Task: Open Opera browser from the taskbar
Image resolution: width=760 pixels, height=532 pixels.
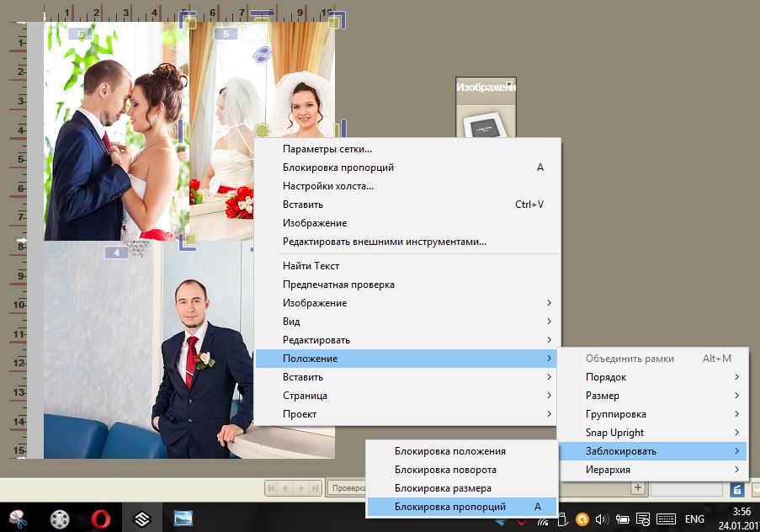Action: tap(101, 519)
